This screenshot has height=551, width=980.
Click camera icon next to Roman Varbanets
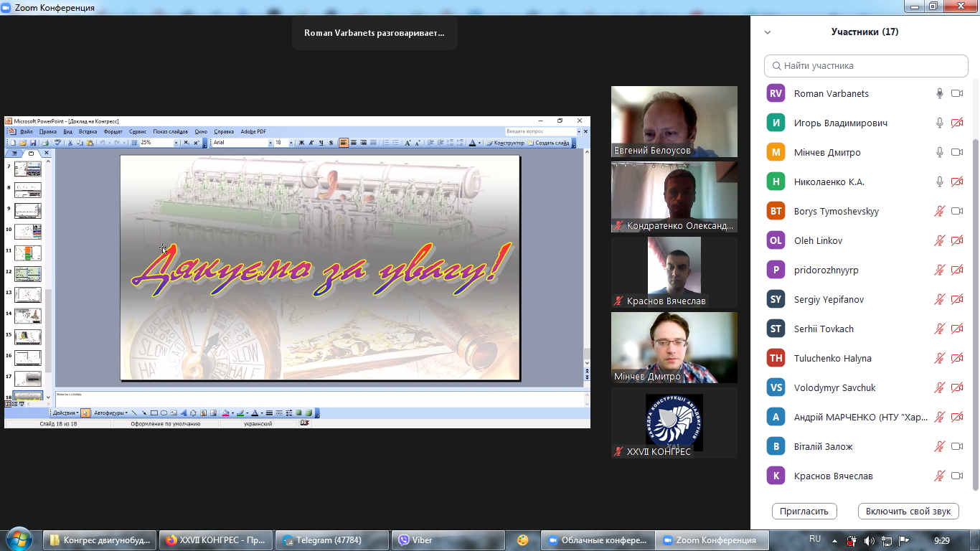tap(956, 93)
